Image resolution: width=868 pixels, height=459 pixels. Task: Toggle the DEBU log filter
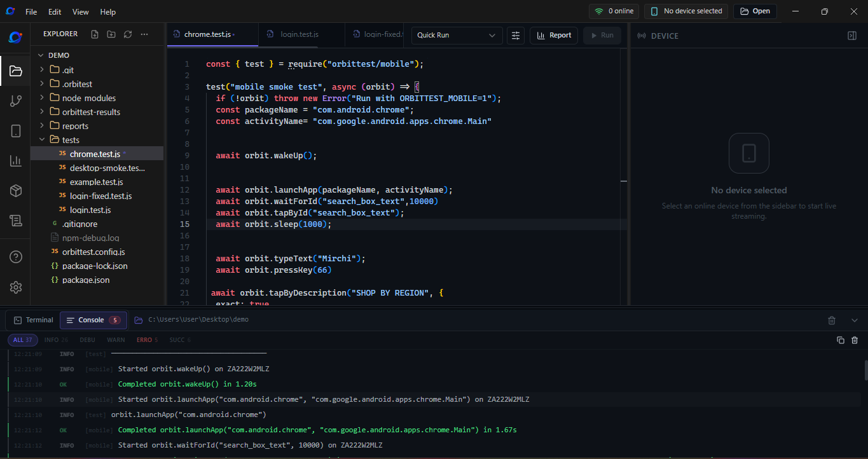[x=87, y=340]
